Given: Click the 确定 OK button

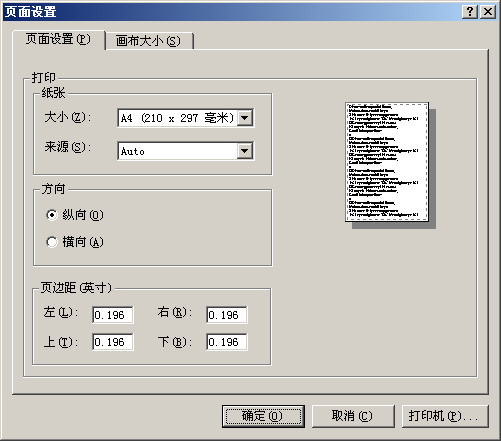Looking at the screenshot, I should [263, 416].
